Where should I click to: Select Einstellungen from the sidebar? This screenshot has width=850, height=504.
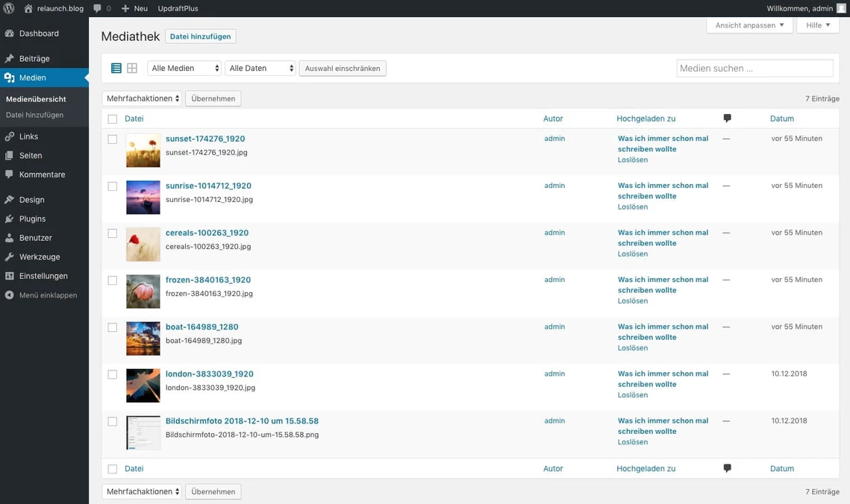[x=42, y=276]
